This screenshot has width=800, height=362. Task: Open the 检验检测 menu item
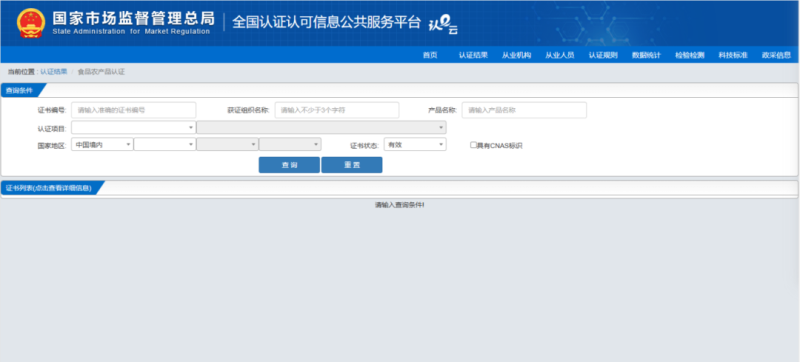[690, 55]
